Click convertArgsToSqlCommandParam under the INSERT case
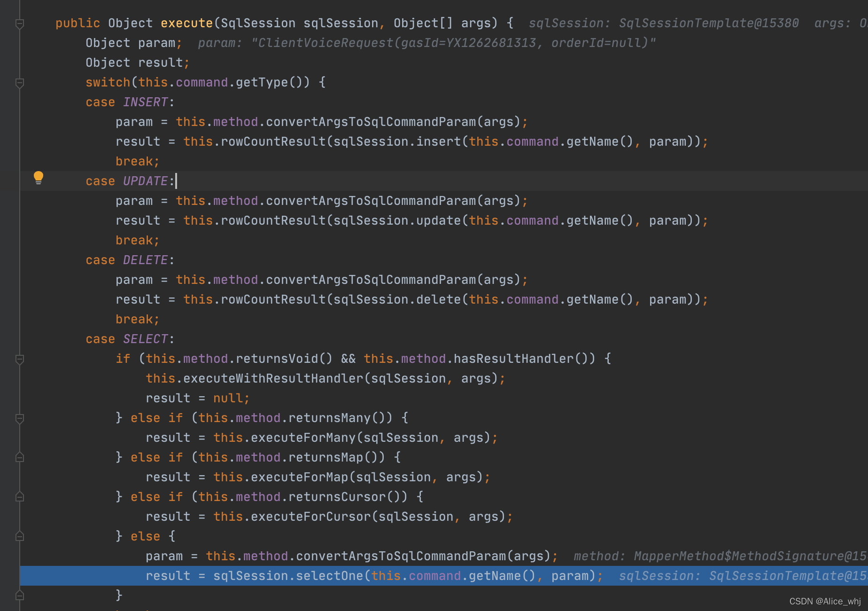 pyautogui.click(x=371, y=122)
